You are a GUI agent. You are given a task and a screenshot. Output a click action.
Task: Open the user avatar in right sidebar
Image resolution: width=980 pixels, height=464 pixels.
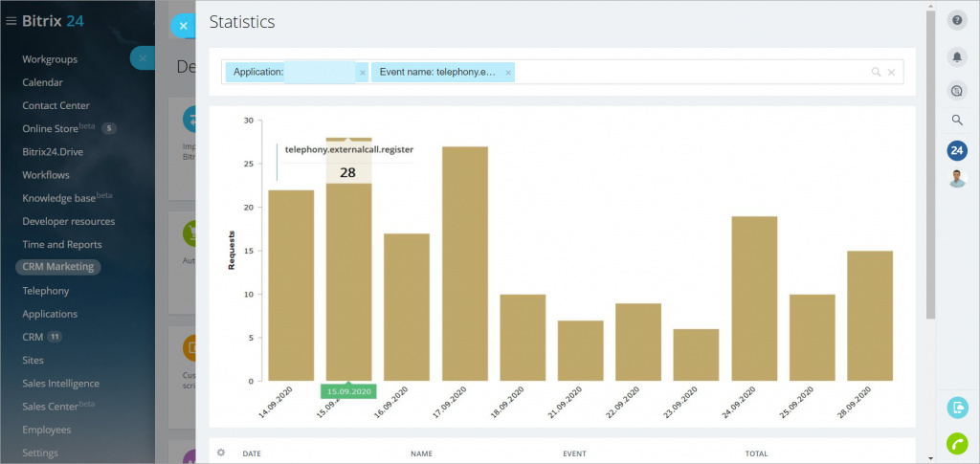point(957,179)
